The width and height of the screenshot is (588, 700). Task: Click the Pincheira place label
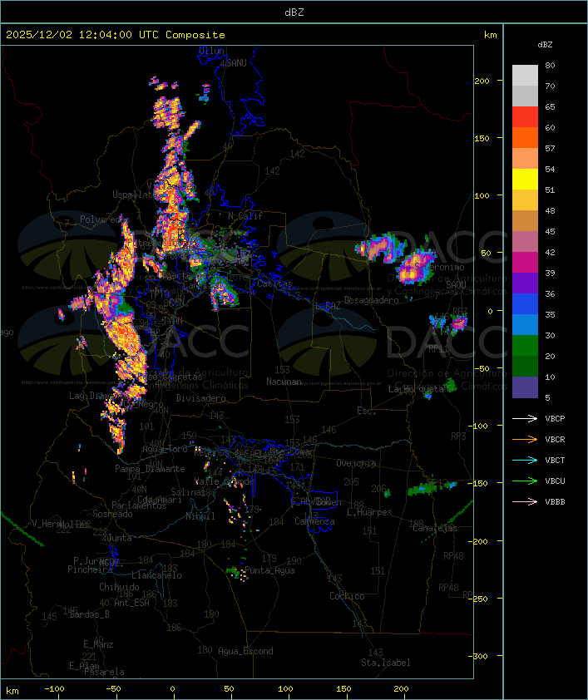tap(89, 569)
